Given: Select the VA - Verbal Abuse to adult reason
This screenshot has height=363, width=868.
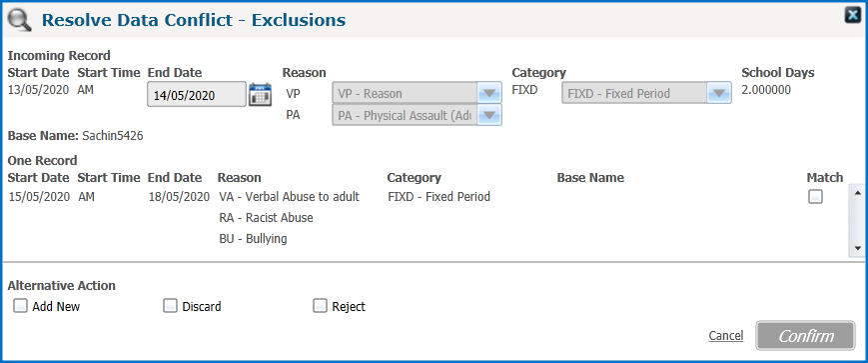Looking at the screenshot, I should coord(290,197).
